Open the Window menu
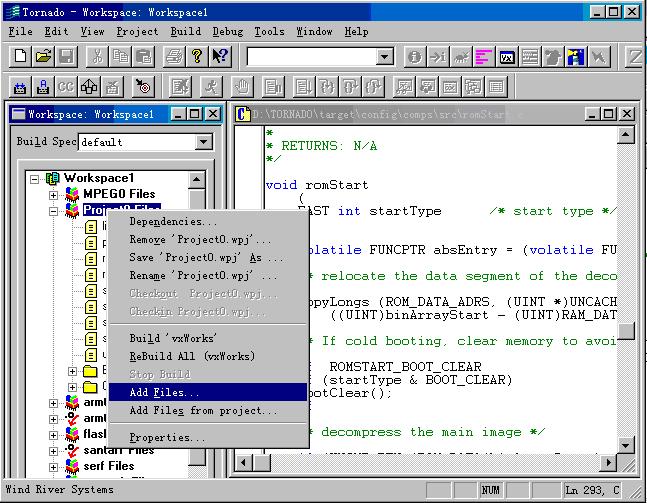 pyautogui.click(x=314, y=31)
